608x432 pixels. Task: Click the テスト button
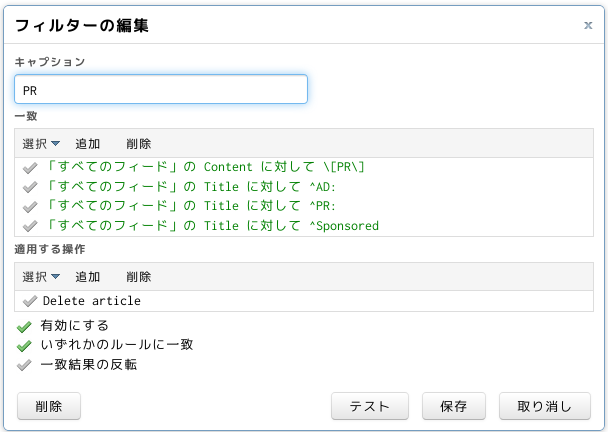pos(370,406)
